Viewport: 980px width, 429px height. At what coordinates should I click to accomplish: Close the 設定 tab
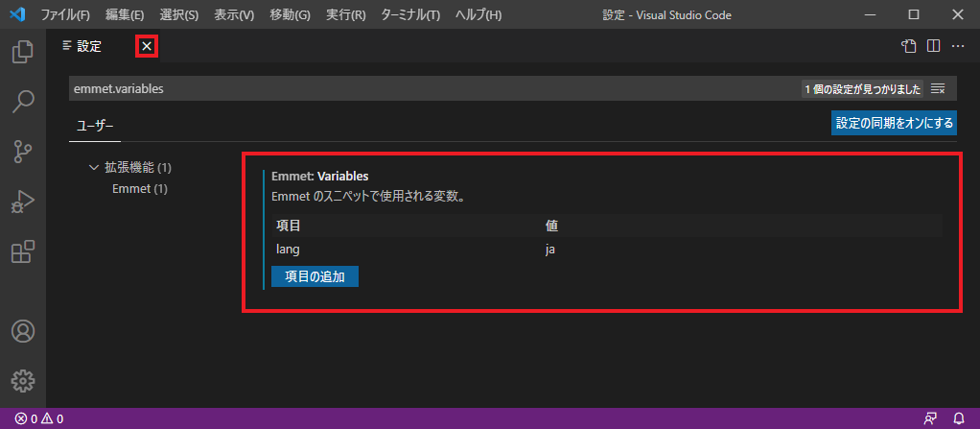[x=147, y=46]
